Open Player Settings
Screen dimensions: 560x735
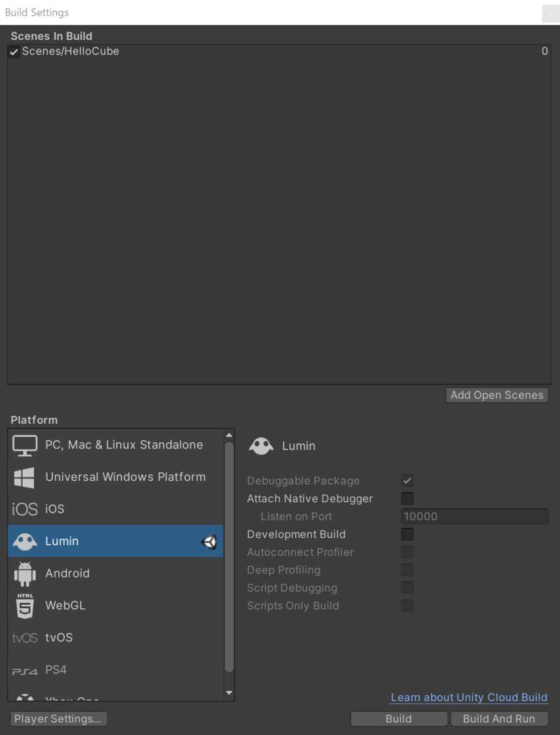58,718
